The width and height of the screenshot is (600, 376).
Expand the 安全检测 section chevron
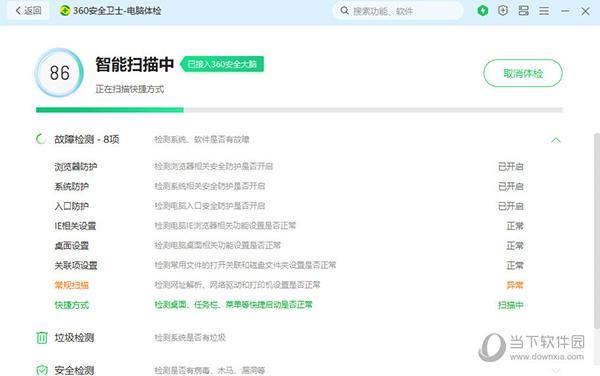556,371
